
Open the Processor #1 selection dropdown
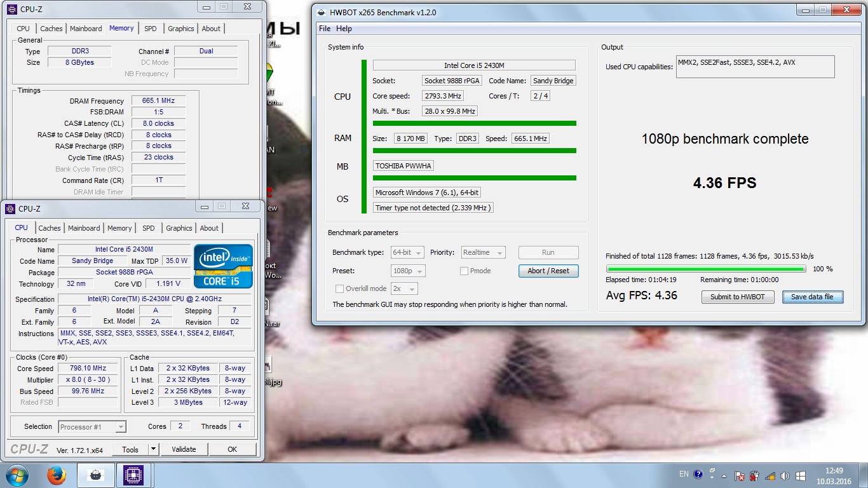click(x=92, y=427)
